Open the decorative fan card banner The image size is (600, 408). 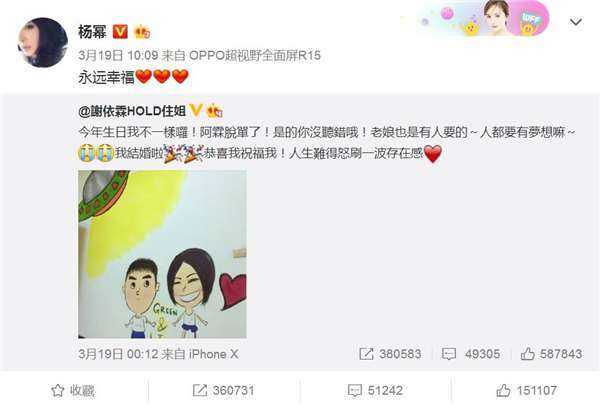coord(484,18)
